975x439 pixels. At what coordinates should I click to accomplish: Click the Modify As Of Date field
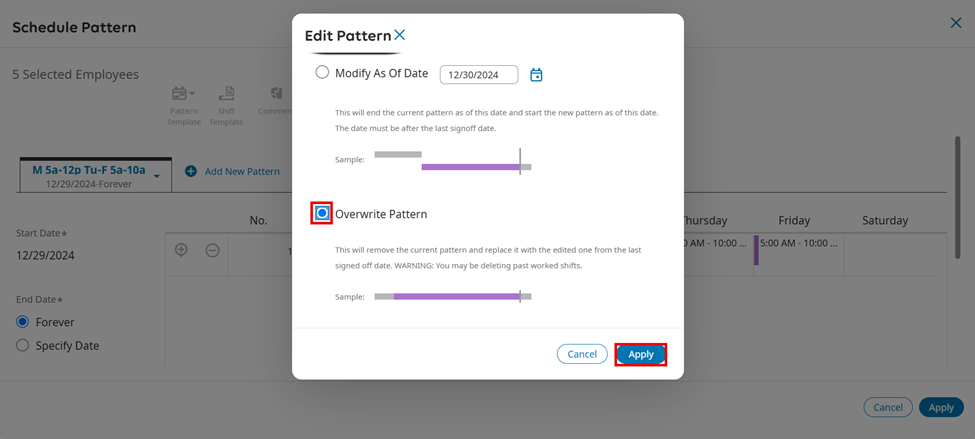(x=479, y=75)
